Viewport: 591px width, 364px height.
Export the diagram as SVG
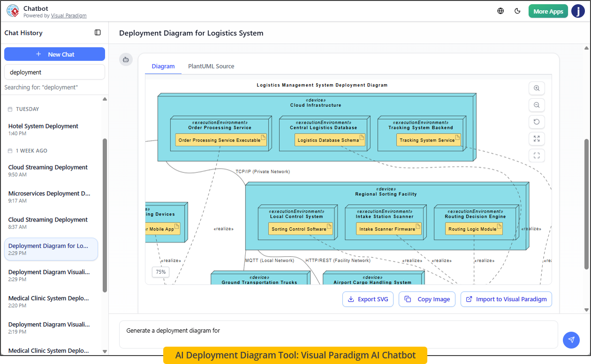point(368,299)
